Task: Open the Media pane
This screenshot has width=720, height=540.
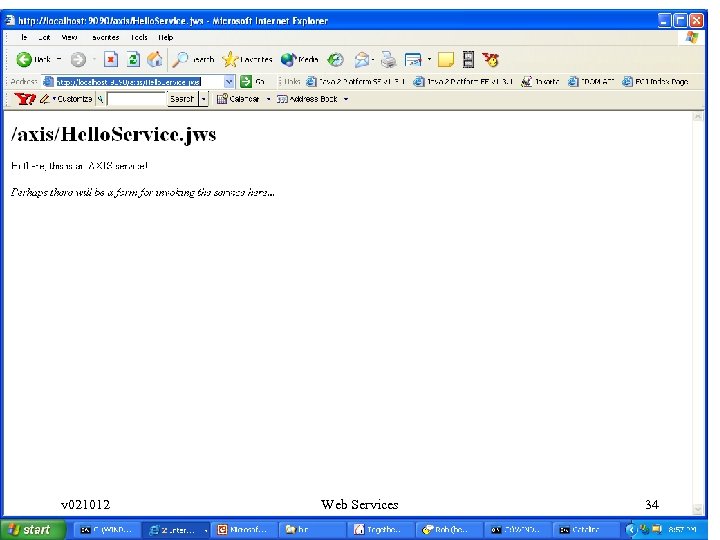Action: coord(299,59)
